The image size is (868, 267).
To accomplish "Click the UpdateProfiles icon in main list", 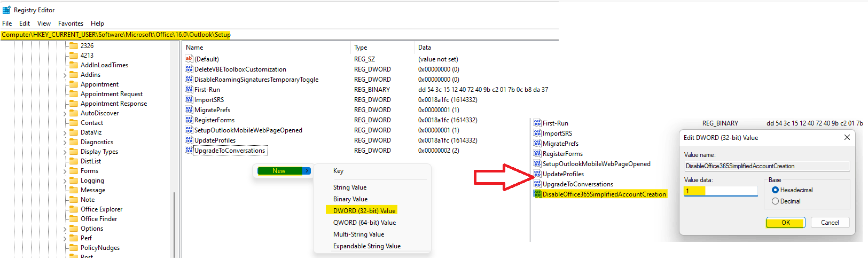I will [x=189, y=140].
